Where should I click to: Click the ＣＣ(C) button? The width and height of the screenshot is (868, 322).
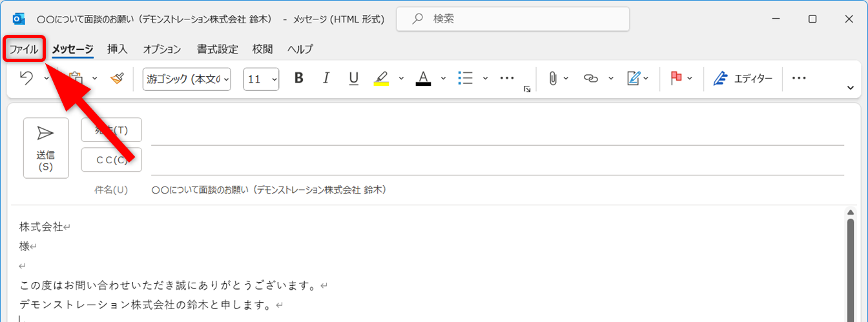pyautogui.click(x=111, y=160)
